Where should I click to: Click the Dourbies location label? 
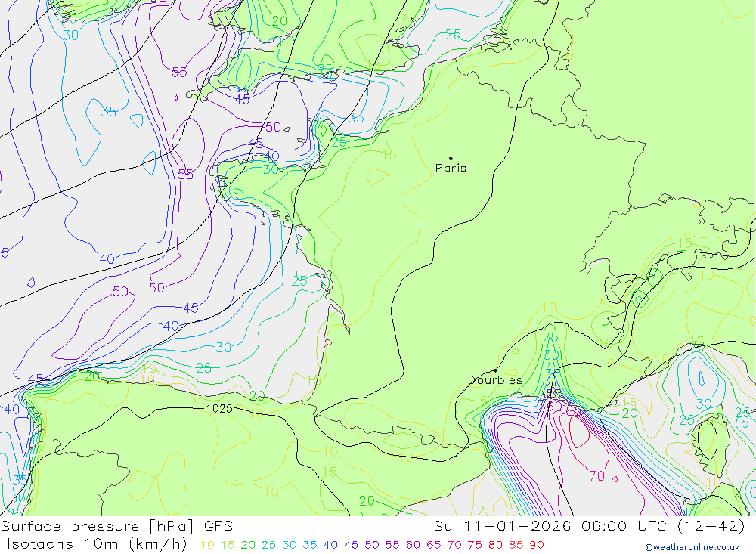click(x=495, y=380)
